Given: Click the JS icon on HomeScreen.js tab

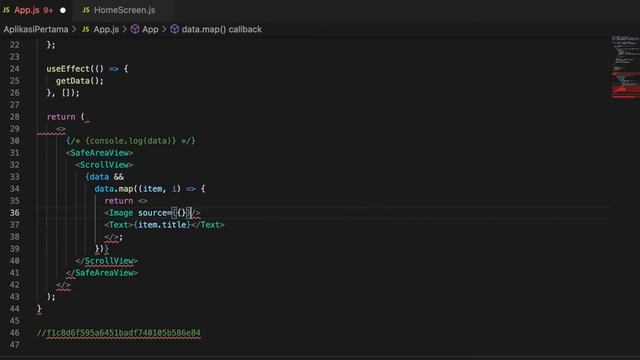Looking at the screenshot, I should click(x=86, y=10).
